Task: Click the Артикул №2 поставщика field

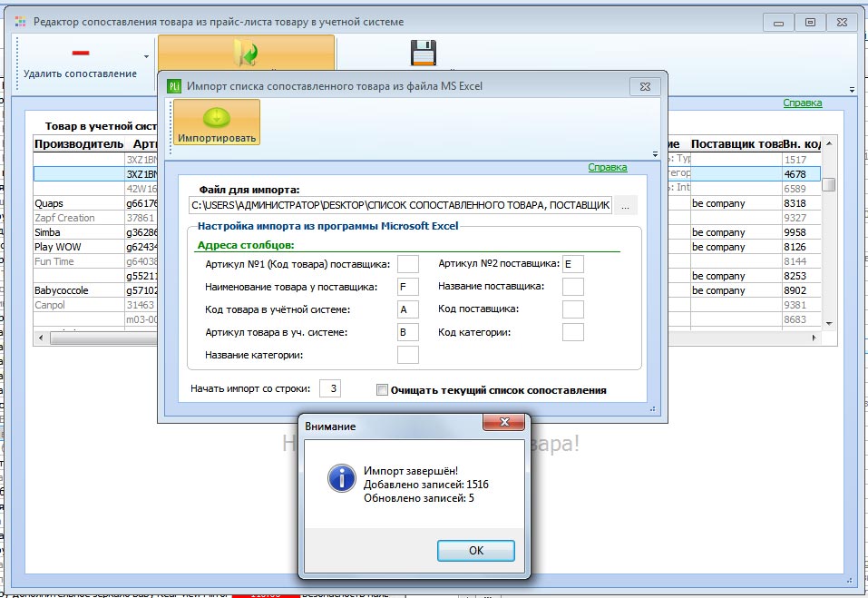Action: click(x=573, y=264)
